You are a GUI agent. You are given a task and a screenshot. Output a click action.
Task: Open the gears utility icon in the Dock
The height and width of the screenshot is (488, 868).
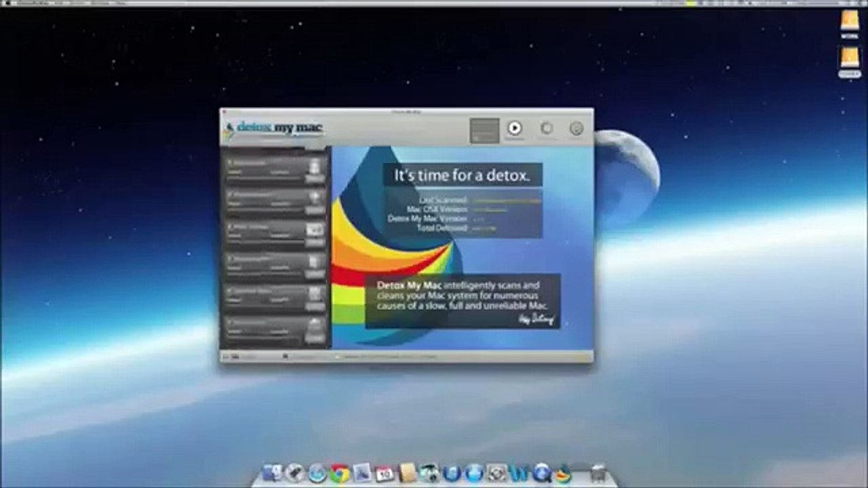[496, 473]
